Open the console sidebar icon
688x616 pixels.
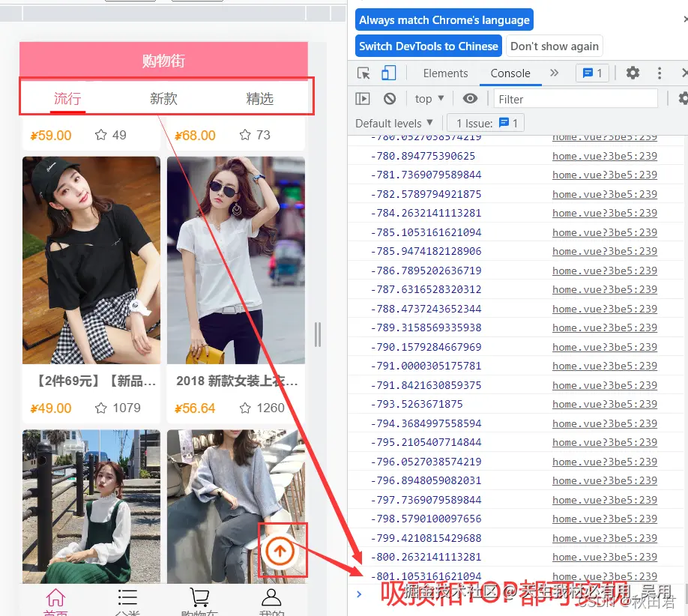tap(362, 98)
